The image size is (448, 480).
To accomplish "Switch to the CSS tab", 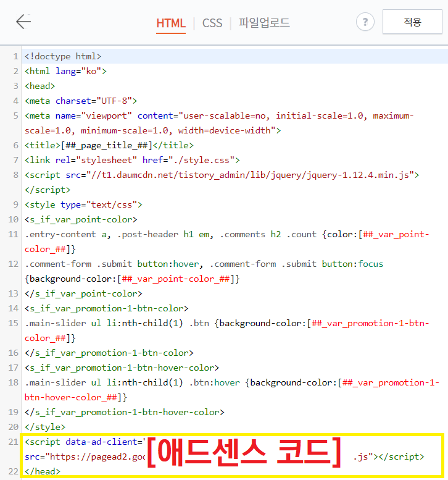I will coord(212,23).
